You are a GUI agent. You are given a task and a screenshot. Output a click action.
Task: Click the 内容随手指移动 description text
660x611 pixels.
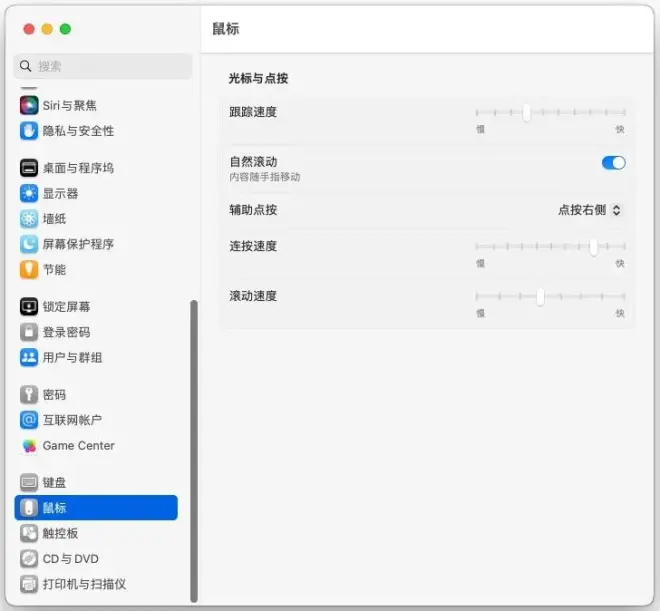[x=265, y=177]
